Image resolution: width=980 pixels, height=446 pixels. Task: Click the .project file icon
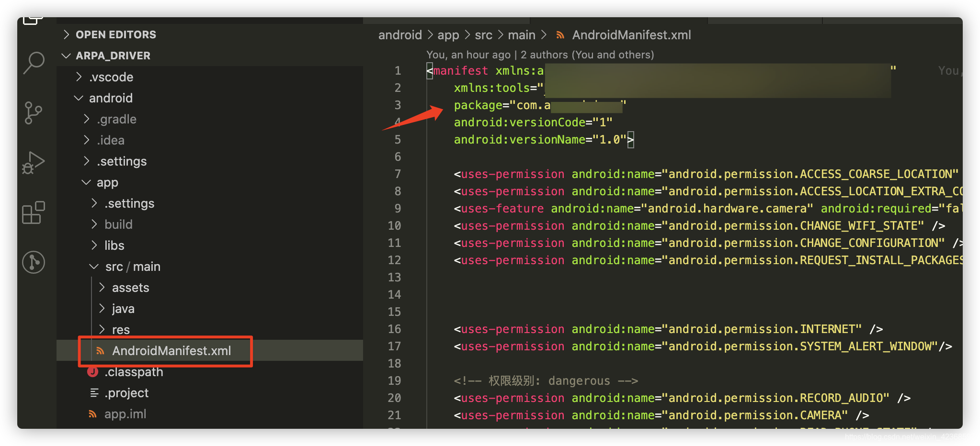tap(94, 393)
